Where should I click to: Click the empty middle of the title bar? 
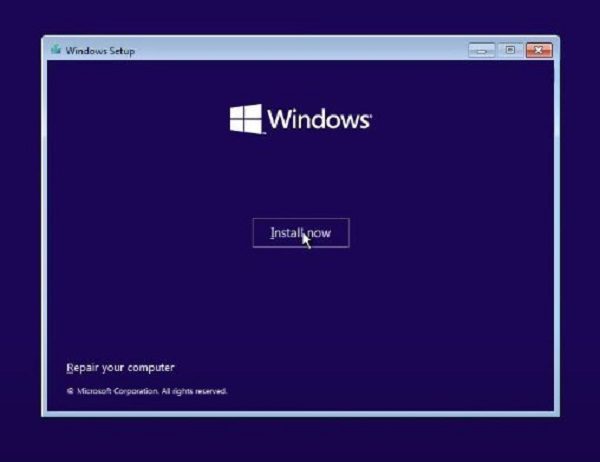point(300,50)
